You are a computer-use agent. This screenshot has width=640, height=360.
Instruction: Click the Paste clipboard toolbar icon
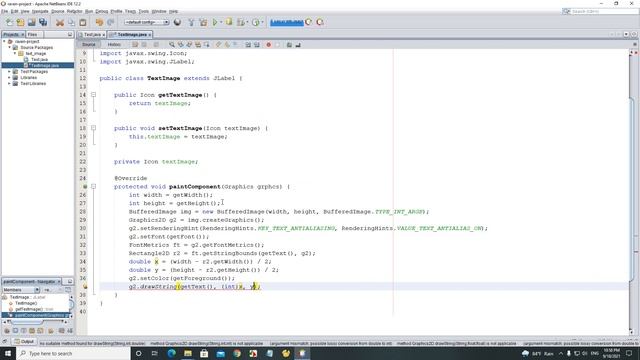coord(83,22)
